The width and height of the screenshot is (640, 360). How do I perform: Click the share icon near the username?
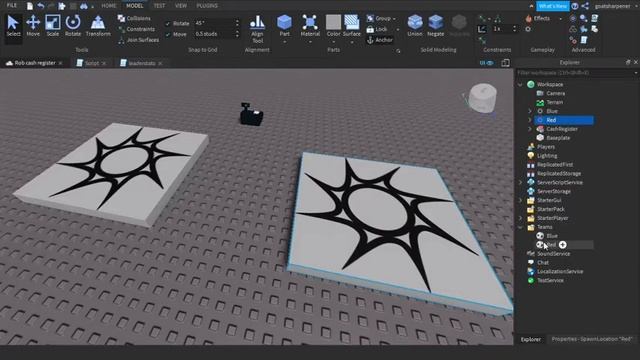pos(585,6)
